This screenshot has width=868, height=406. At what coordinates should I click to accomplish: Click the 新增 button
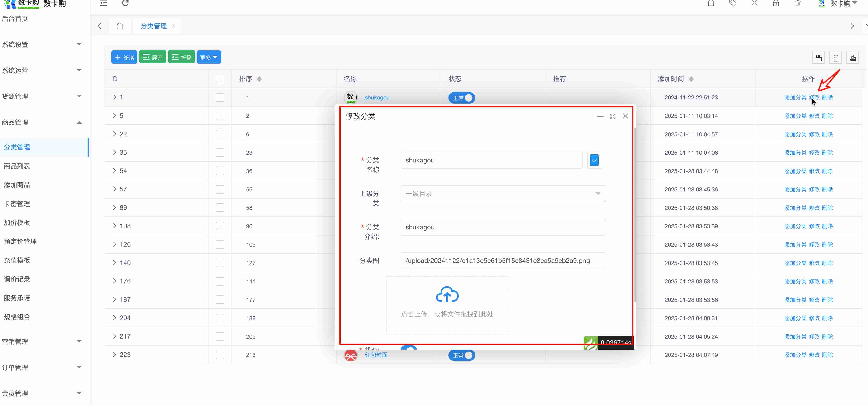click(124, 57)
